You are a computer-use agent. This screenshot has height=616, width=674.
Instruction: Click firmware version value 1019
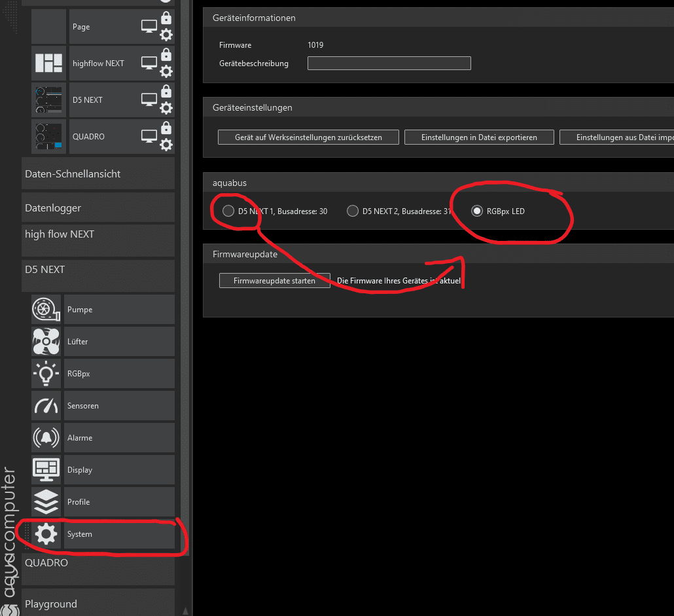(315, 45)
